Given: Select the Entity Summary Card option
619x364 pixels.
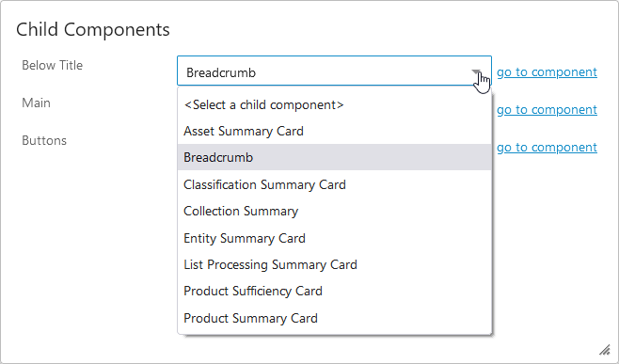Looking at the screenshot, I should coord(334,239).
